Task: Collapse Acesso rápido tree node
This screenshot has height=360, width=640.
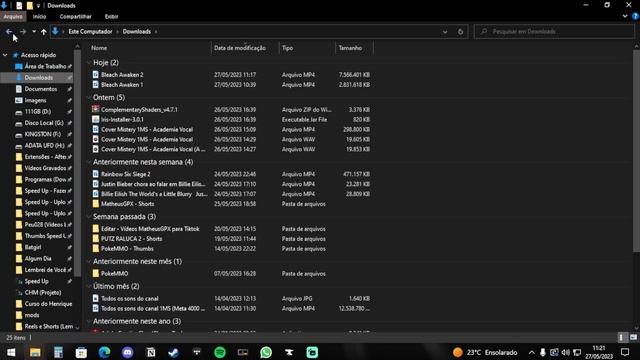Action: [5, 55]
